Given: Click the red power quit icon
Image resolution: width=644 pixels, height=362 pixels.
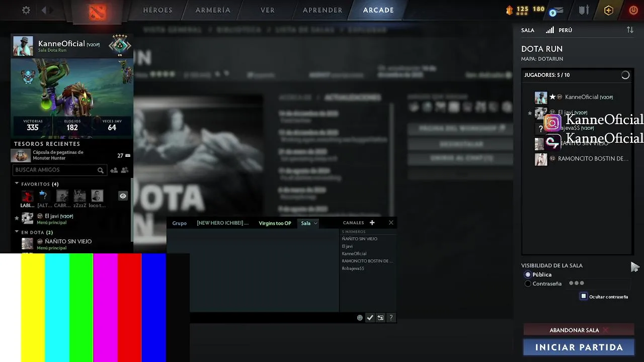Looking at the screenshot, I should tap(633, 10).
